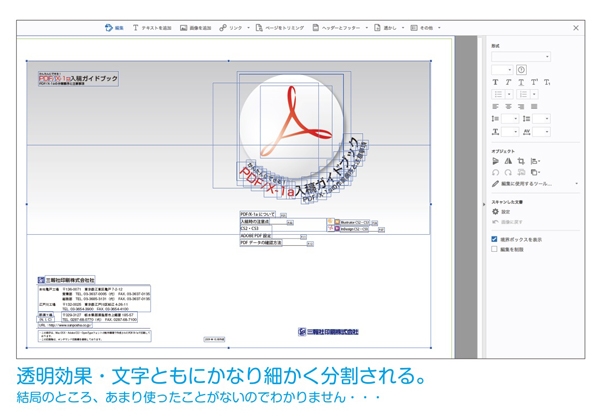This screenshot has height=420, width=600.
Task: Align text center
Action: 508,106
